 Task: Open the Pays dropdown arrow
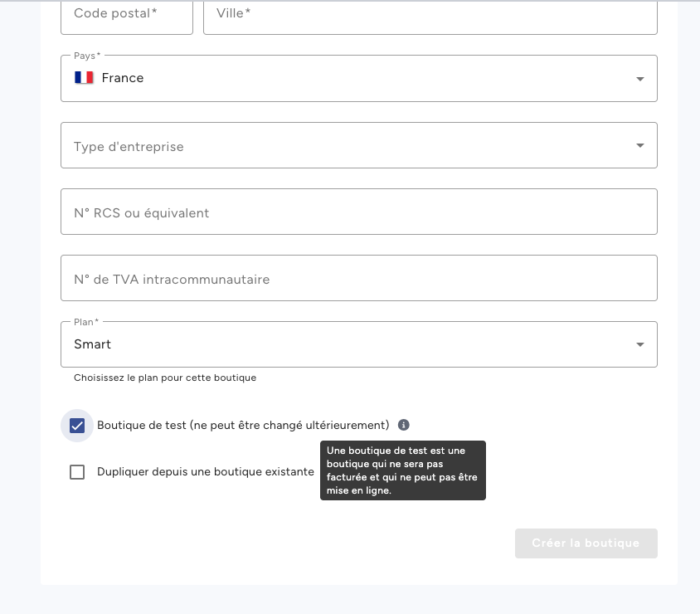639,79
